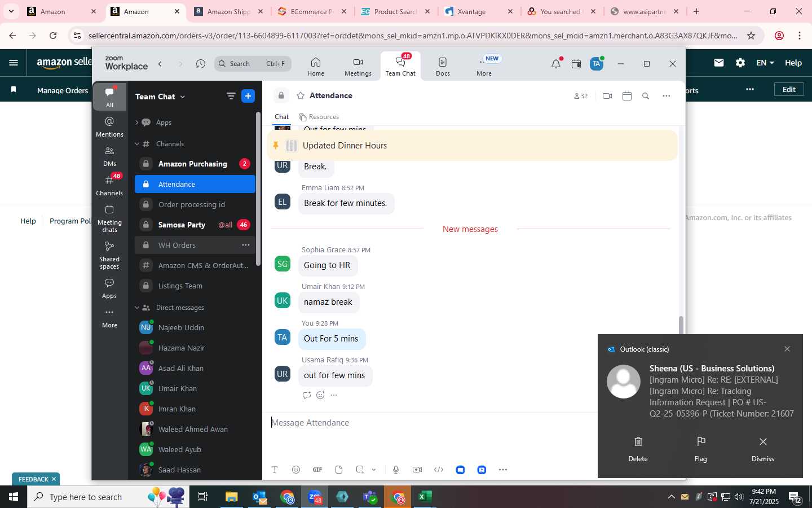This screenshot has width=812, height=508.
Task: Search within the Attendance chat
Action: click(x=646, y=96)
